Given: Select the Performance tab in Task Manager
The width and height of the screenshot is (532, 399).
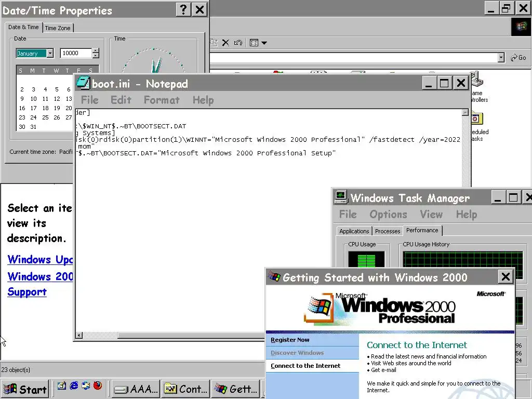Looking at the screenshot, I should 422,230.
